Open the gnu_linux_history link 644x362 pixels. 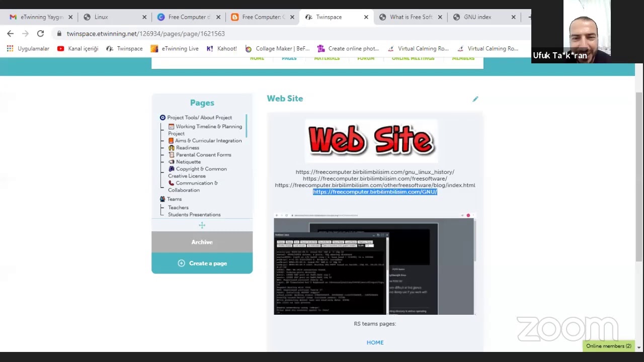375,172
